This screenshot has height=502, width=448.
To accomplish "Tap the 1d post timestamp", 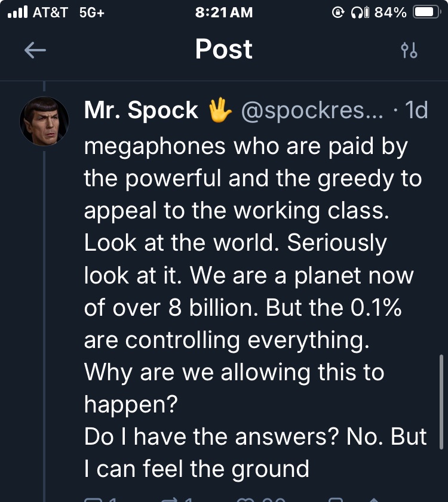I will coord(416,110).
